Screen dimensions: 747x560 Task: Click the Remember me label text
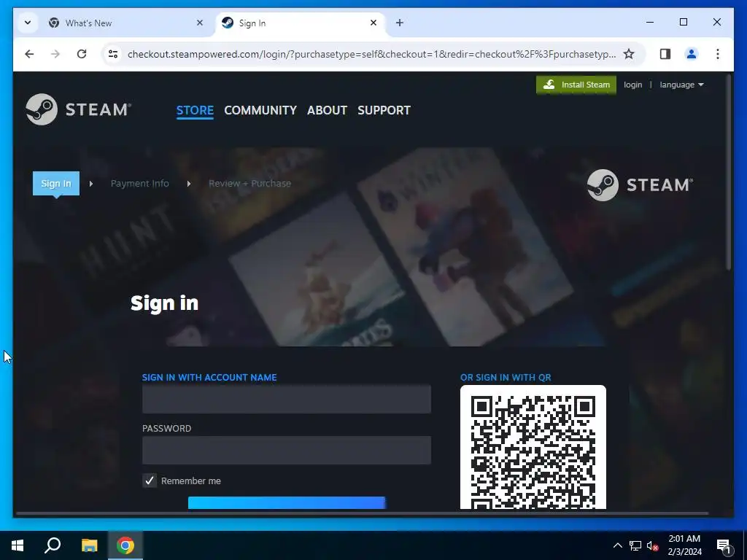pos(190,481)
